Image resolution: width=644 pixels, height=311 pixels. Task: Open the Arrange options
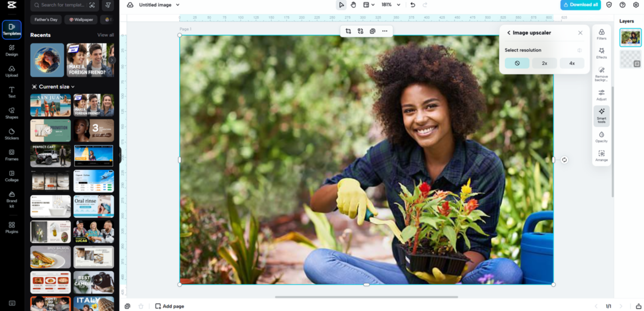[601, 156]
